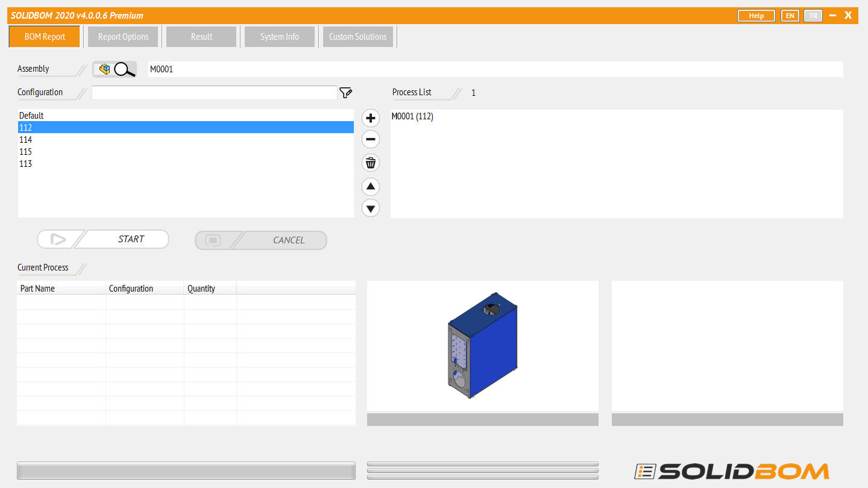Switch language to TR

(813, 16)
